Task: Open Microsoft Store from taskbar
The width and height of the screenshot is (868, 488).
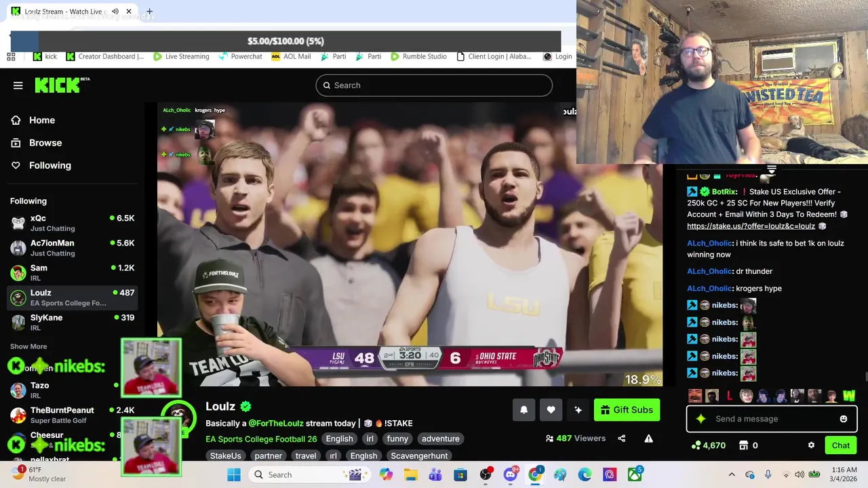Action: point(460,474)
